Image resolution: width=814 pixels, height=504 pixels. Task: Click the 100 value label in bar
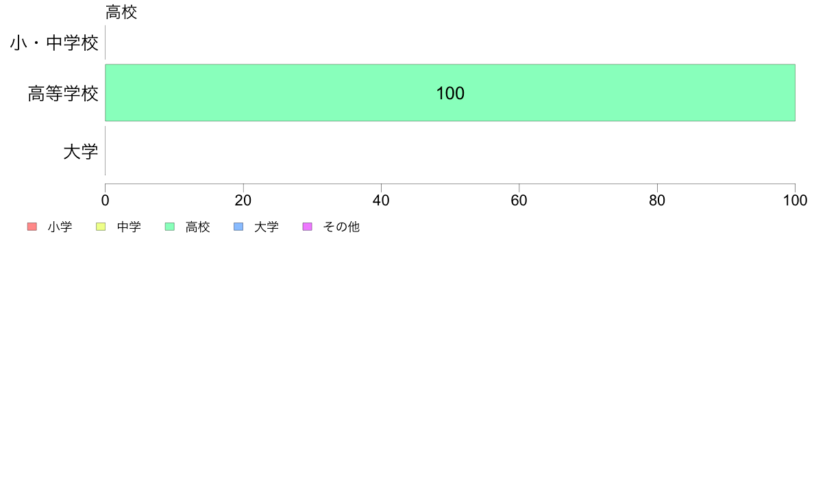click(x=450, y=93)
